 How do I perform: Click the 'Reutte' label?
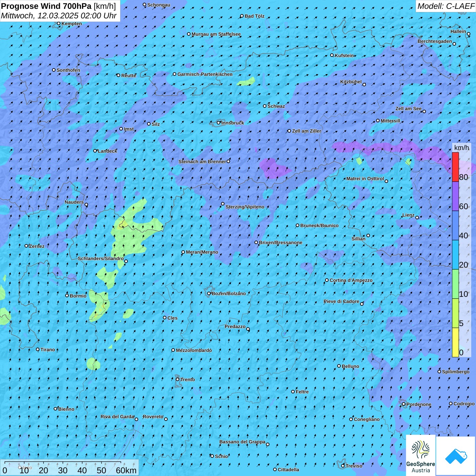point(129,75)
